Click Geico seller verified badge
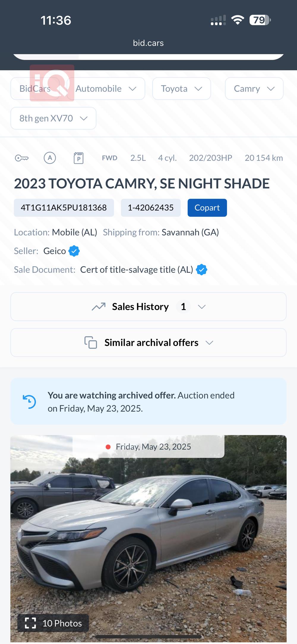Image resolution: width=297 pixels, height=644 pixels. click(74, 251)
